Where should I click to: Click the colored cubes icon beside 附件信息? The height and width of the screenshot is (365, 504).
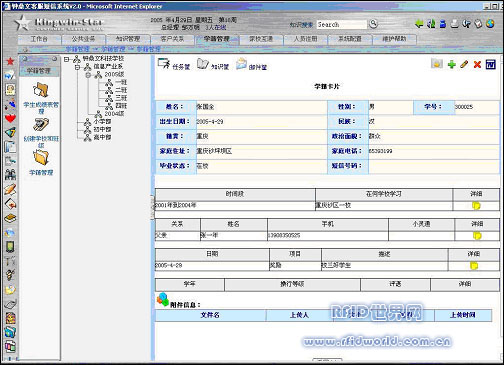click(163, 299)
